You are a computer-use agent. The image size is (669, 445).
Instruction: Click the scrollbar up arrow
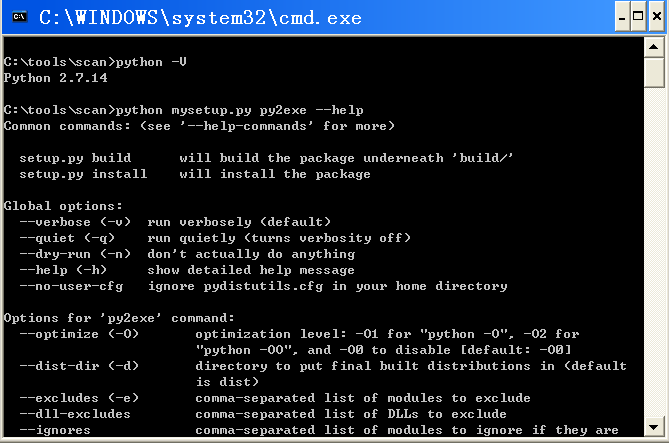pos(653,47)
